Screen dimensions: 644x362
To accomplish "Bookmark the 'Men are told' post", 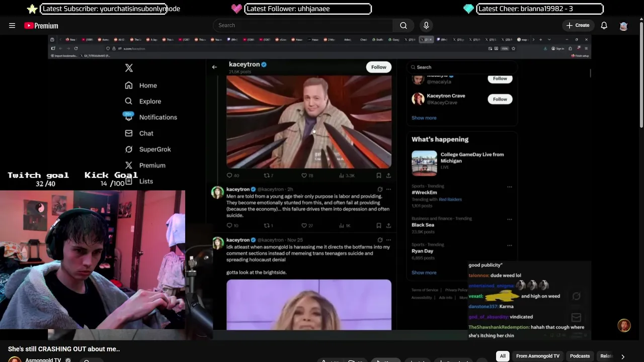I will (x=379, y=226).
